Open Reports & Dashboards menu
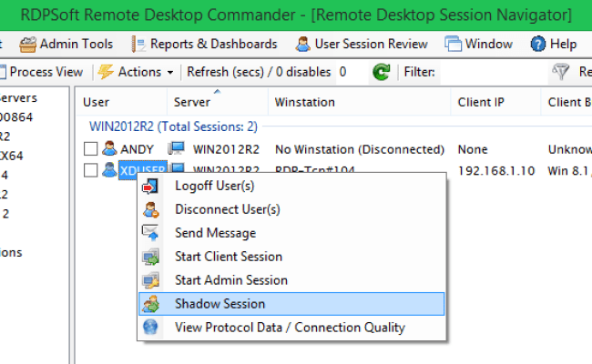 click(x=204, y=44)
